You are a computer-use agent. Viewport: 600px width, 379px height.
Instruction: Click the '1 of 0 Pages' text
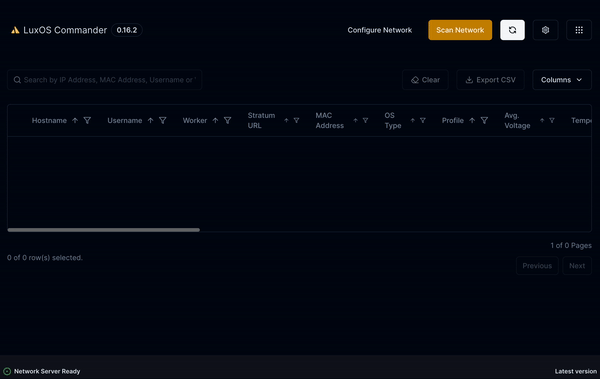tap(571, 245)
